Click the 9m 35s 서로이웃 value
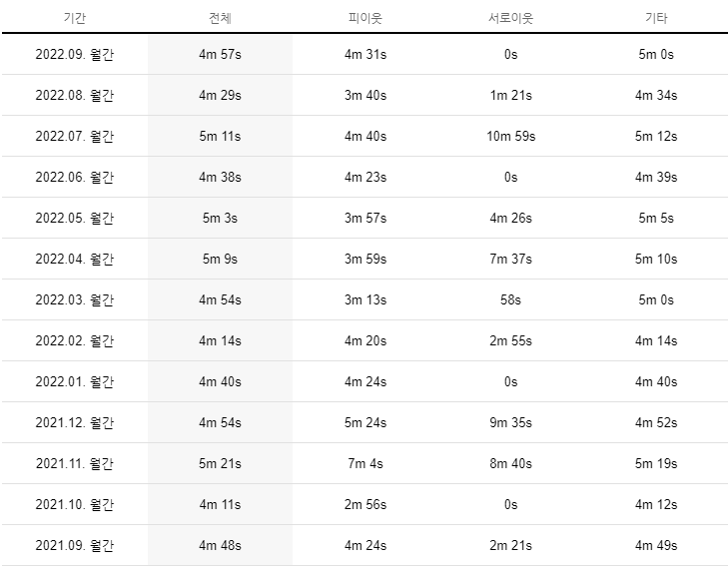Image resolution: width=728 pixels, height=571 pixels. coord(510,422)
